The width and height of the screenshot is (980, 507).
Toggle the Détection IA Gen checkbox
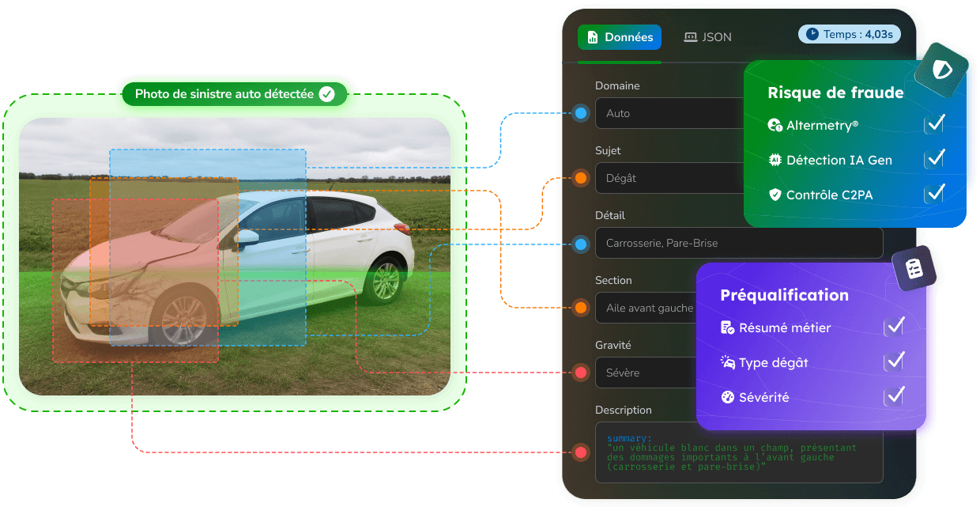click(935, 159)
